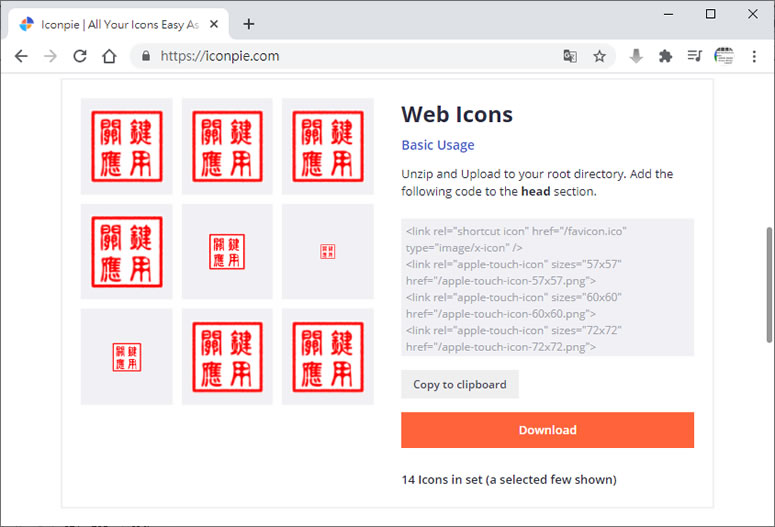
Task: Click the orange Download button
Action: coord(547,430)
